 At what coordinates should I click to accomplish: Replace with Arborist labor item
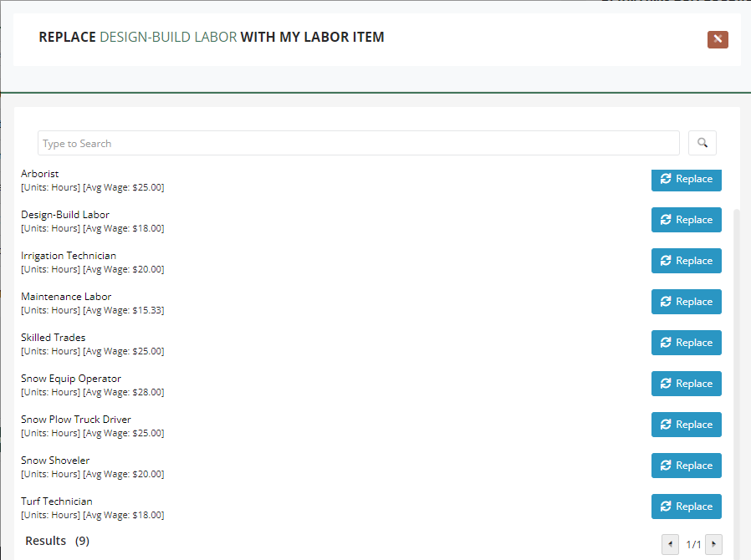pos(686,179)
